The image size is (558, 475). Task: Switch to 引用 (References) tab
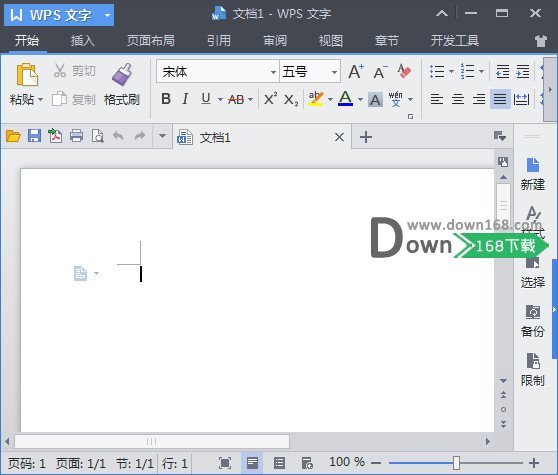click(x=219, y=41)
